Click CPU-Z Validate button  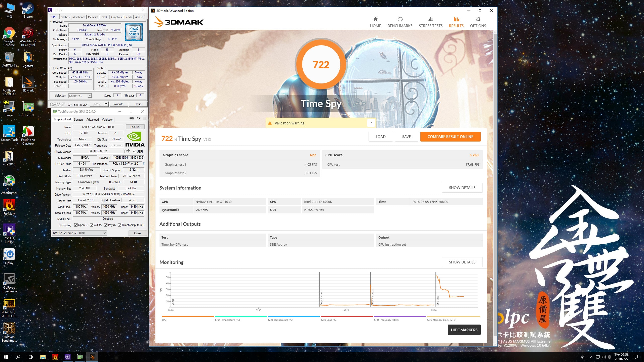[118, 104]
